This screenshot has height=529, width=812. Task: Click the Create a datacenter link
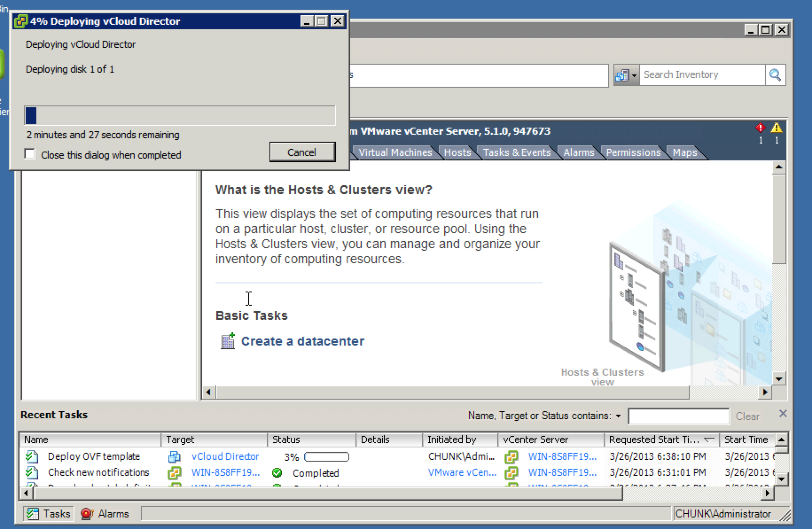(x=302, y=341)
